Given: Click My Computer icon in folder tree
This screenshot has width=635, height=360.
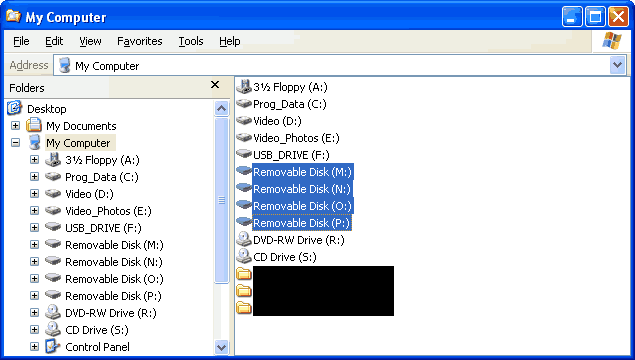Looking at the screenshot, I should [x=35, y=143].
